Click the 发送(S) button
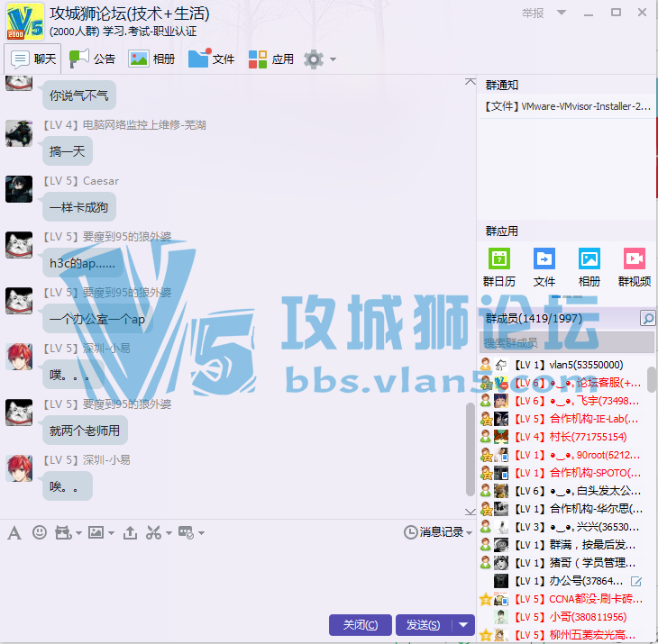Viewport: 658px width, 644px height. [424, 625]
